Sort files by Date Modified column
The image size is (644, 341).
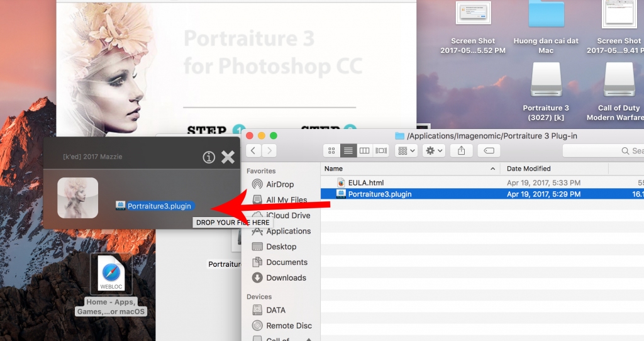[553, 169]
